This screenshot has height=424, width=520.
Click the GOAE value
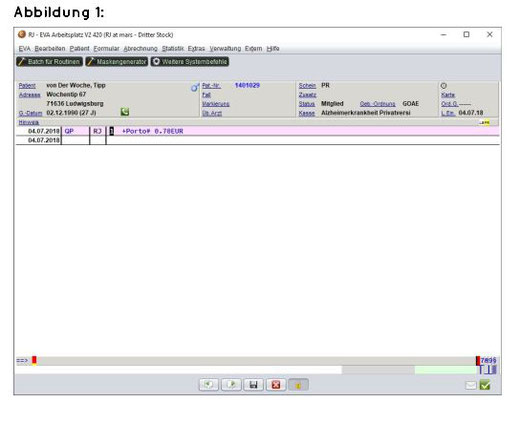pos(411,104)
